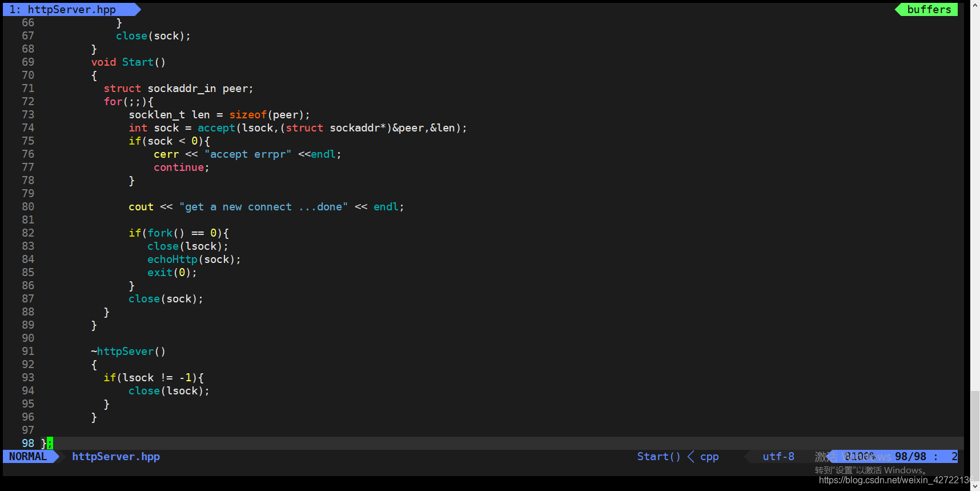This screenshot has height=491, width=980.
Task: Click the 'exit(0);' statement
Action: (x=172, y=272)
